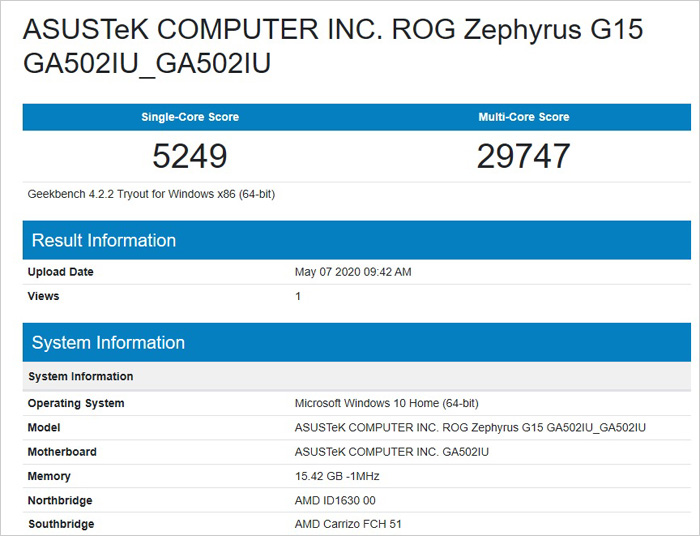Select the upload date May 07 2020 value

coord(353,272)
